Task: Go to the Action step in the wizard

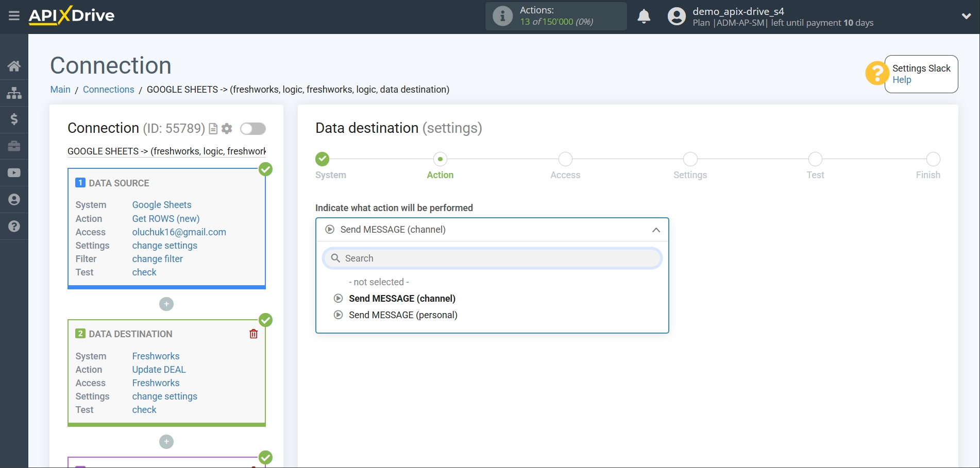Action: point(440,159)
